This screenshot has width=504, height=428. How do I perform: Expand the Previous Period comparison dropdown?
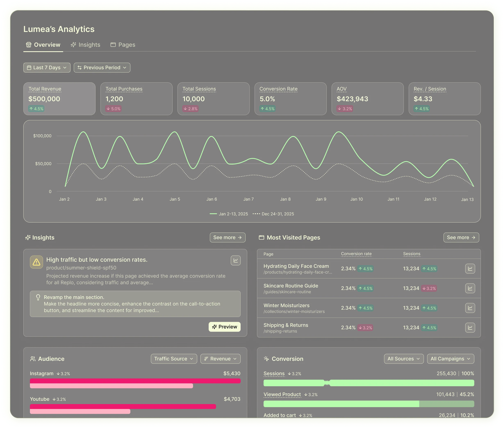click(102, 67)
